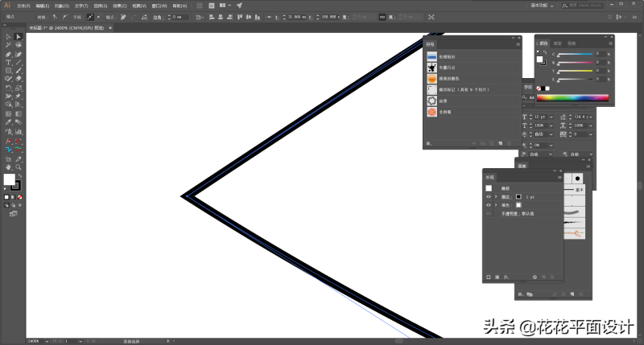Image resolution: width=644 pixels, height=345 pixels.
Task: Click the Eyedropper tool
Action: point(8,122)
